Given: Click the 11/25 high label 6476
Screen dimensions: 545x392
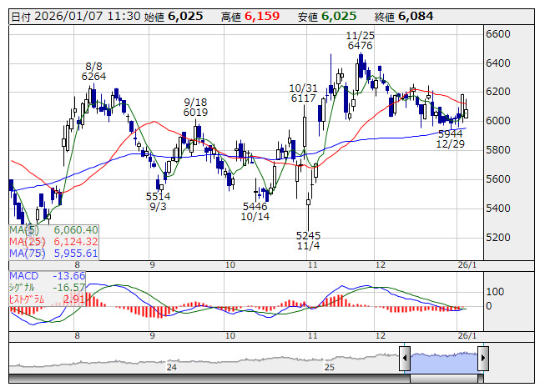Looking at the screenshot, I should [360, 46].
